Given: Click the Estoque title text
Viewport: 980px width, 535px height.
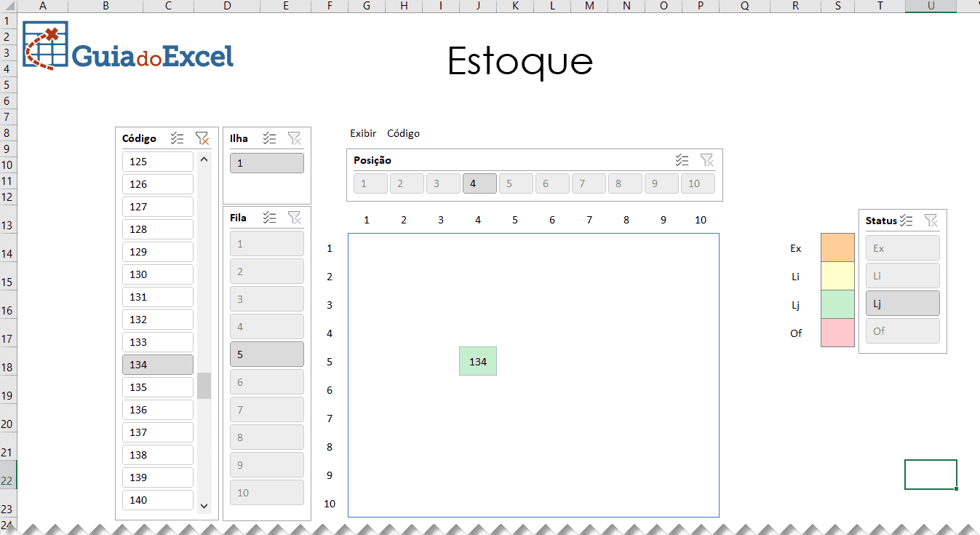Looking at the screenshot, I should 520,61.
